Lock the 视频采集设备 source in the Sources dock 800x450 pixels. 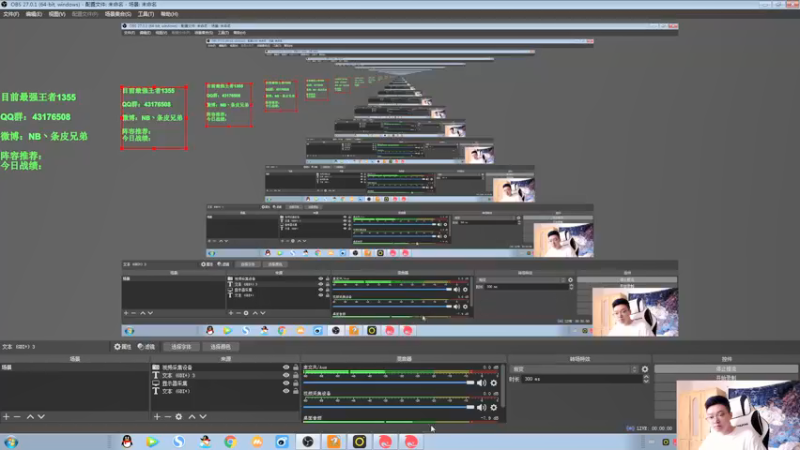coord(295,367)
